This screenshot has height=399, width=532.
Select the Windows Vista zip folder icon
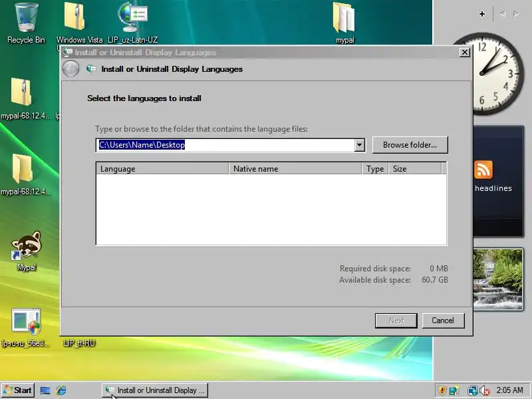click(x=74, y=16)
